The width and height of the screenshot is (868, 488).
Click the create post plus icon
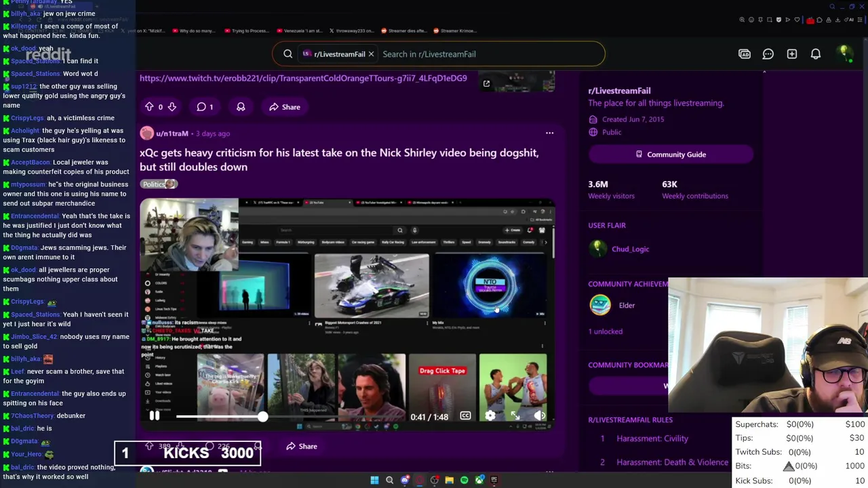792,54
